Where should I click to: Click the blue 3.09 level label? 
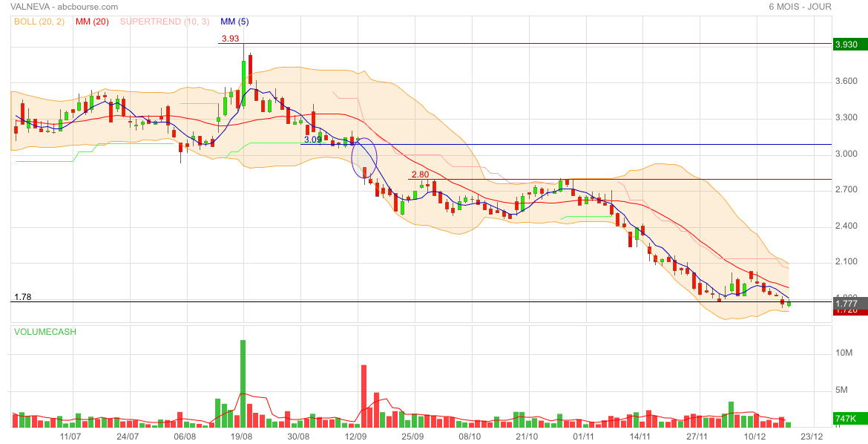click(x=313, y=140)
